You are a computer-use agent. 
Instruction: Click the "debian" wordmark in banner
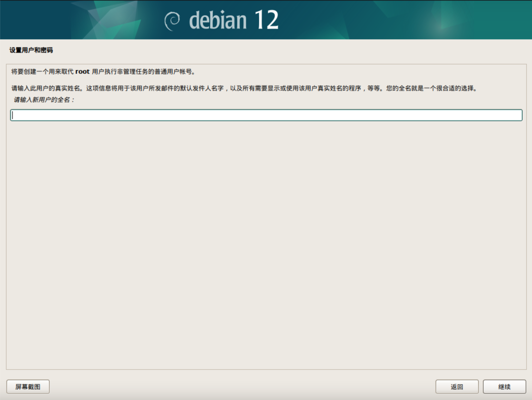(x=218, y=20)
